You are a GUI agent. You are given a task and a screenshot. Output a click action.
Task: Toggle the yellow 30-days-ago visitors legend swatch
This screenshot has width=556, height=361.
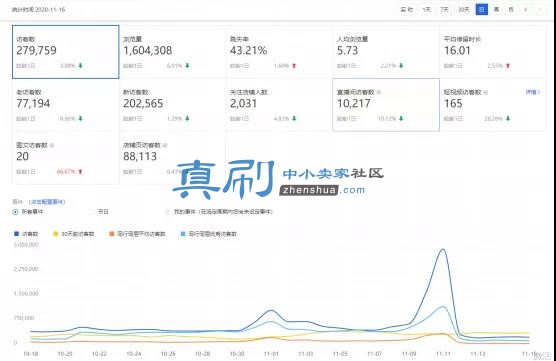click(x=56, y=234)
